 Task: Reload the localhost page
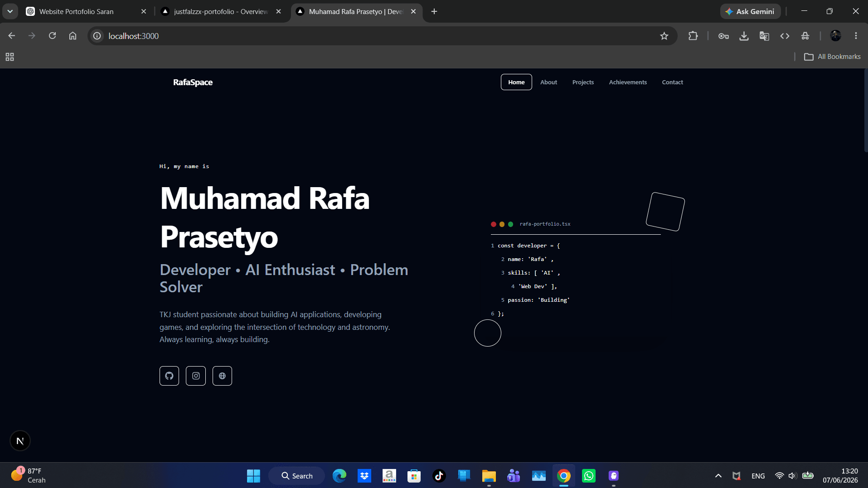coord(53,36)
